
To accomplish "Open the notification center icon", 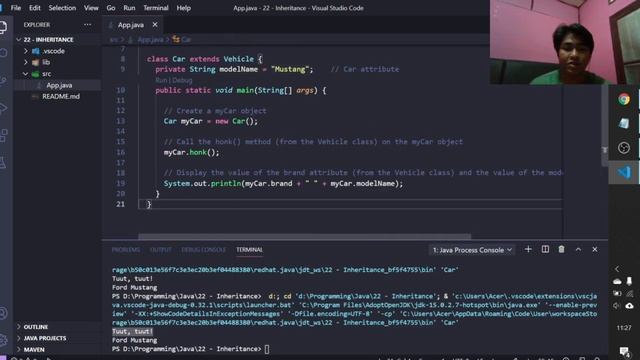I will [624, 351].
